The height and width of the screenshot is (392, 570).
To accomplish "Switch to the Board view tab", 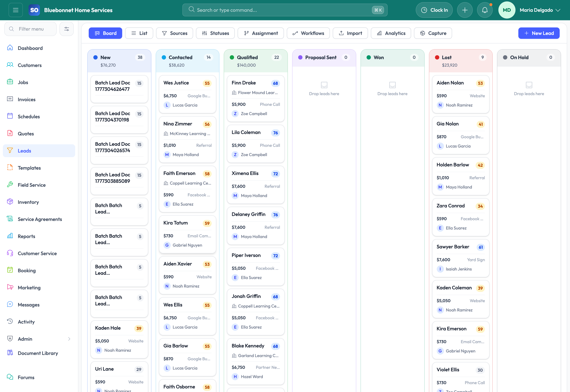I will 105,33.
